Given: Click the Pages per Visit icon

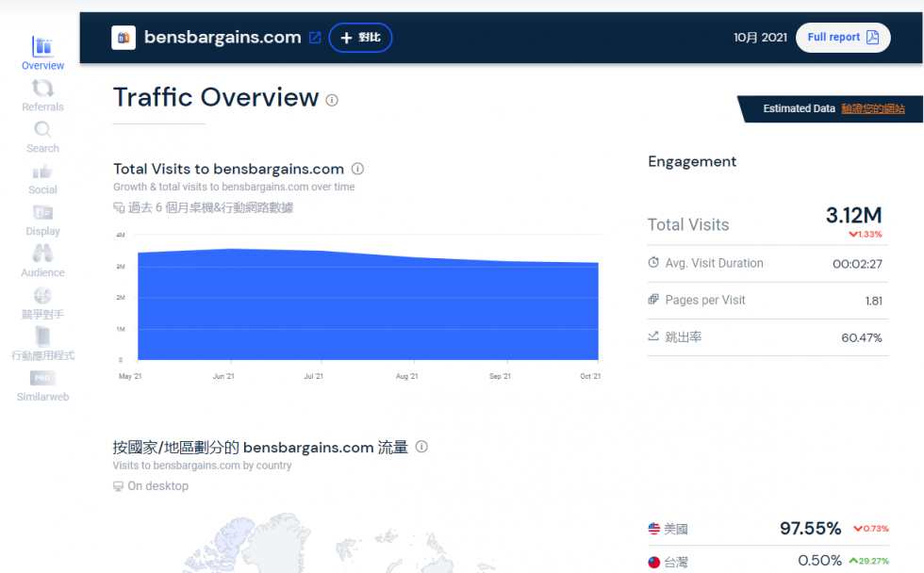Looking at the screenshot, I should 652,299.
